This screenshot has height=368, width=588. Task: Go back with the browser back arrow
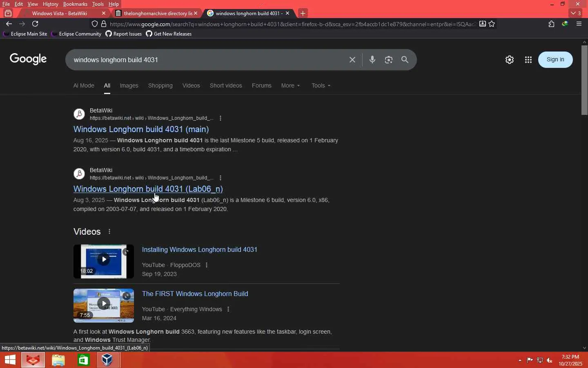tap(9, 24)
